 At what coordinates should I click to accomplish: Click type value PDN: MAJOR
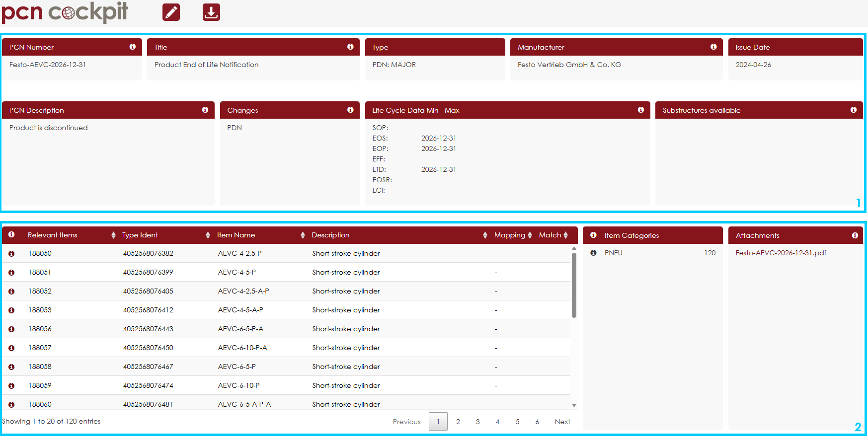394,65
